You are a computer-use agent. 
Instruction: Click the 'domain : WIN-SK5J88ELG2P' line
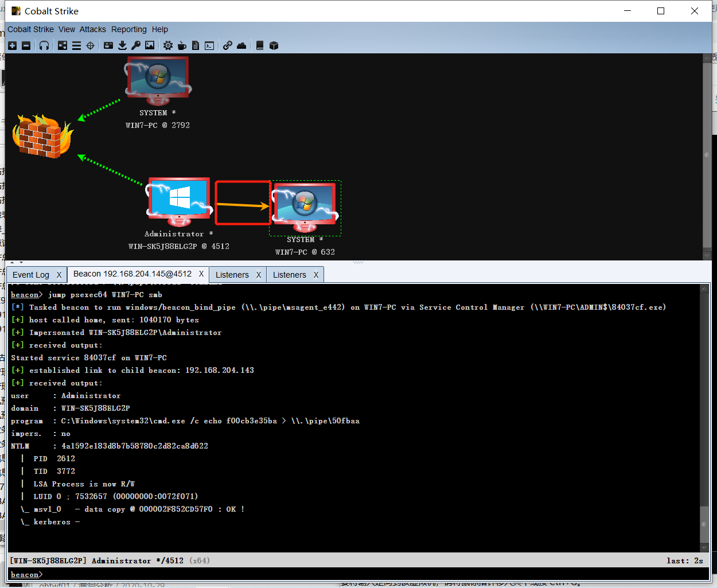click(71, 408)
